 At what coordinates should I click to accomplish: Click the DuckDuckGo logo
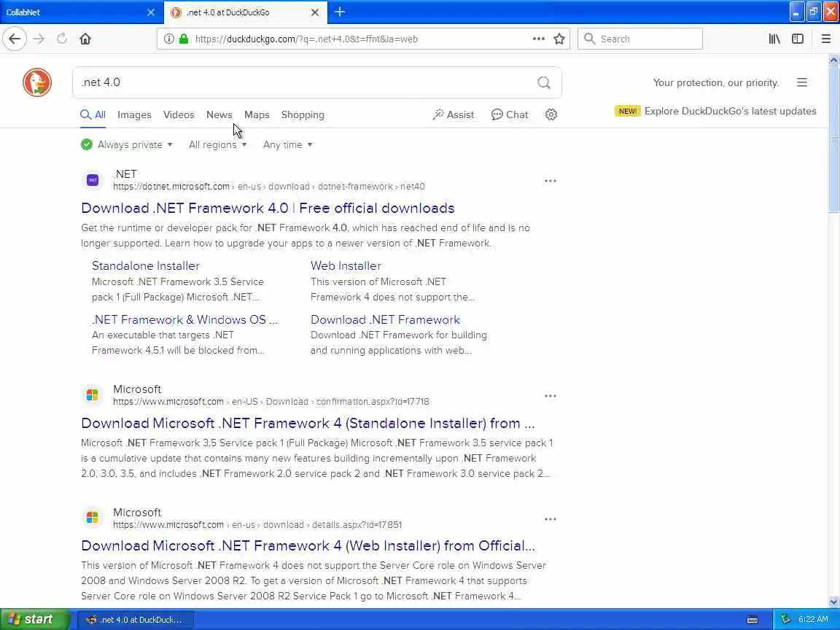37,82
